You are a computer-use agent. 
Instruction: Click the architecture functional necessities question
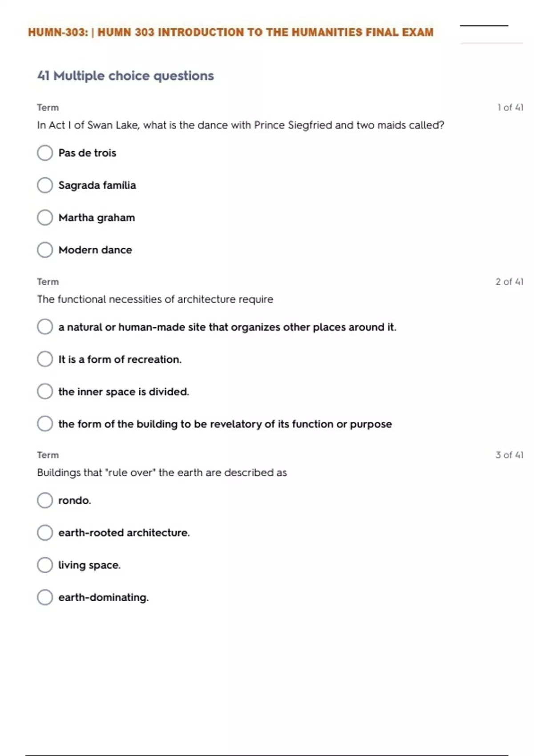click(x=155, y=299)
